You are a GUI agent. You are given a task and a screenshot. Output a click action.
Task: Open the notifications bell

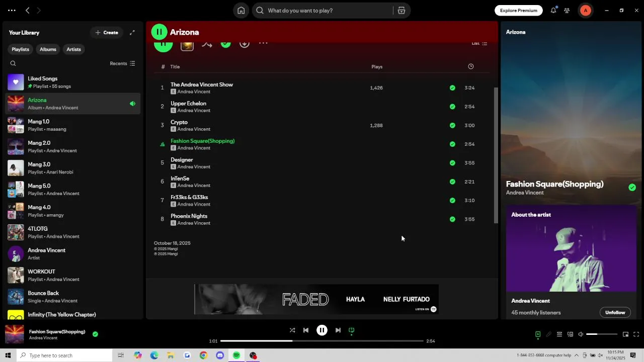coord(553,11)
